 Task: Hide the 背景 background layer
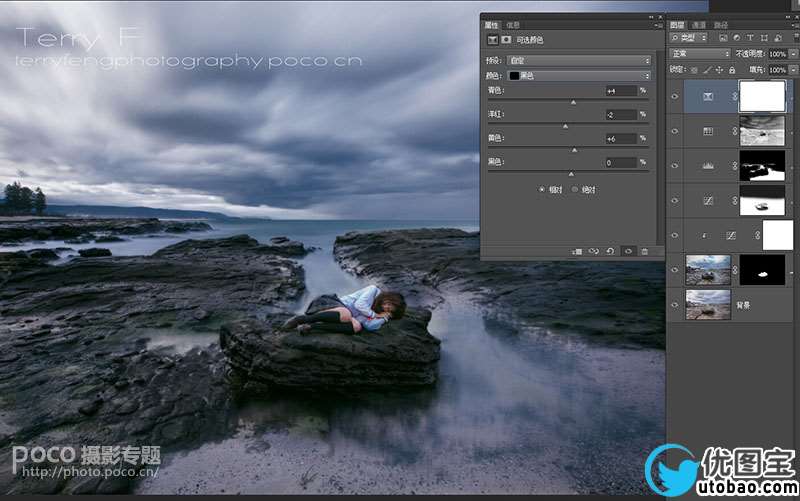[675, 305]
